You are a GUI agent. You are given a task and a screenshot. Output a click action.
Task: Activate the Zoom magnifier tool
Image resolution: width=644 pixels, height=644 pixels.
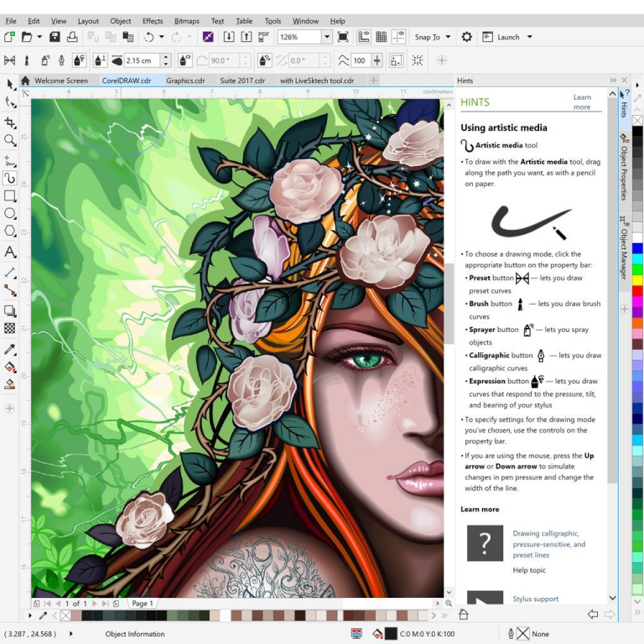[x=10, y=141]
